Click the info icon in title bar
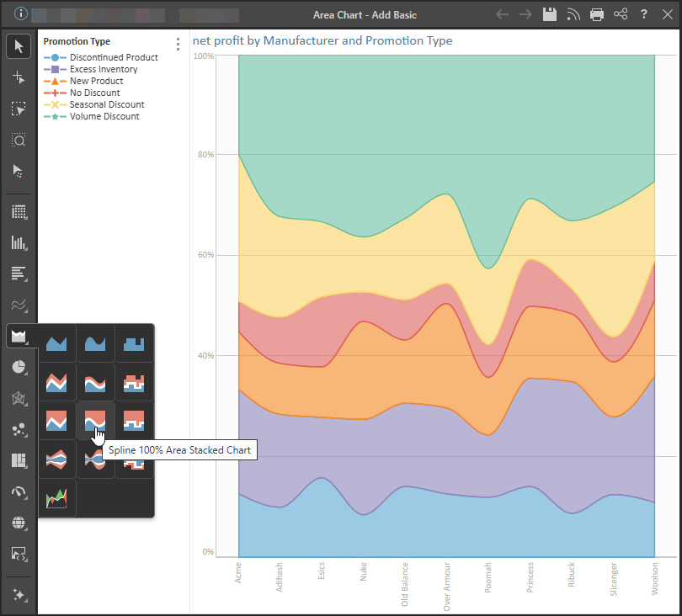Screen dimensions: 682x616 click(20, 14)
